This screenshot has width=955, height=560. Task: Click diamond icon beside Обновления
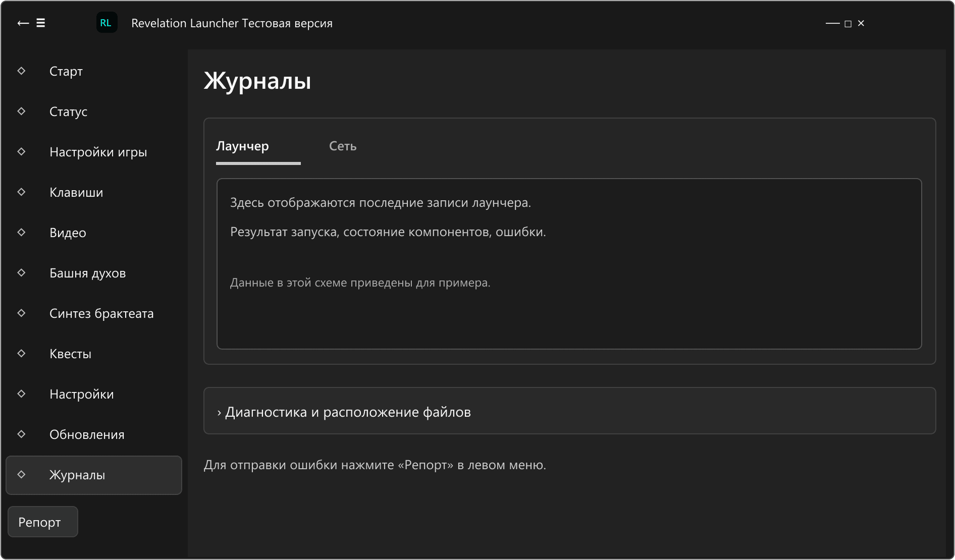click(21, 434)
